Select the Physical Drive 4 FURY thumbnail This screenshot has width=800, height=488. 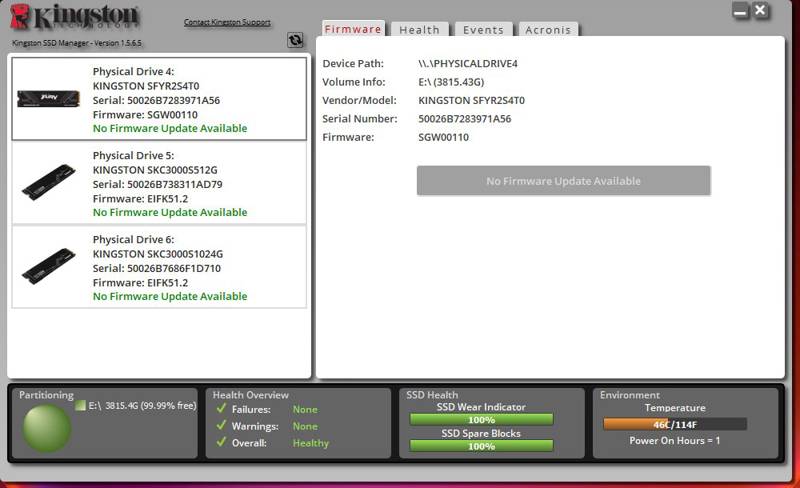point(48,98)
